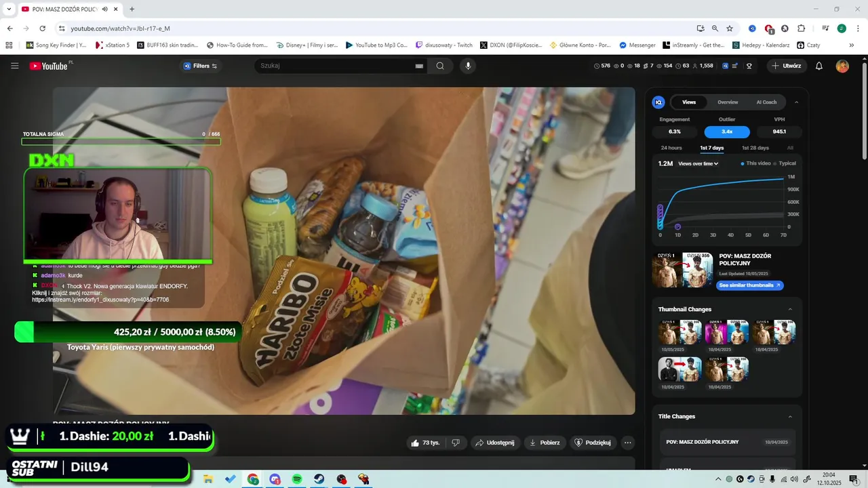Open YouTube notifications bell

click(x=819, y=66)
